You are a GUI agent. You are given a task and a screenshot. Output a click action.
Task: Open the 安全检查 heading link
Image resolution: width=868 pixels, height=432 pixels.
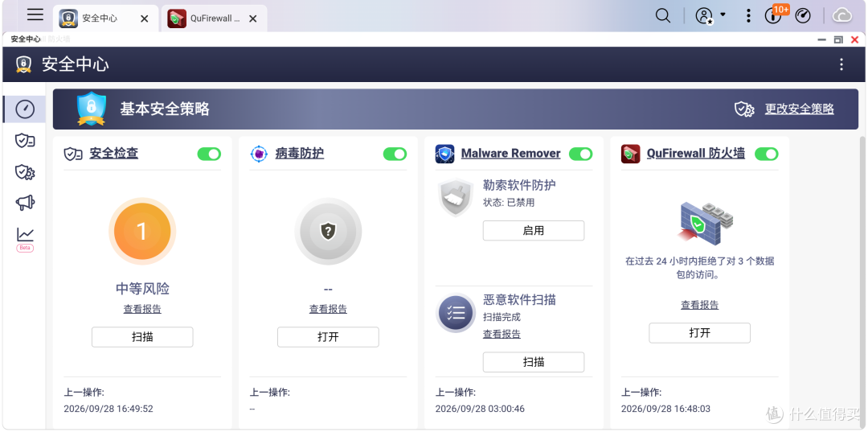click(x=114, y=154)
